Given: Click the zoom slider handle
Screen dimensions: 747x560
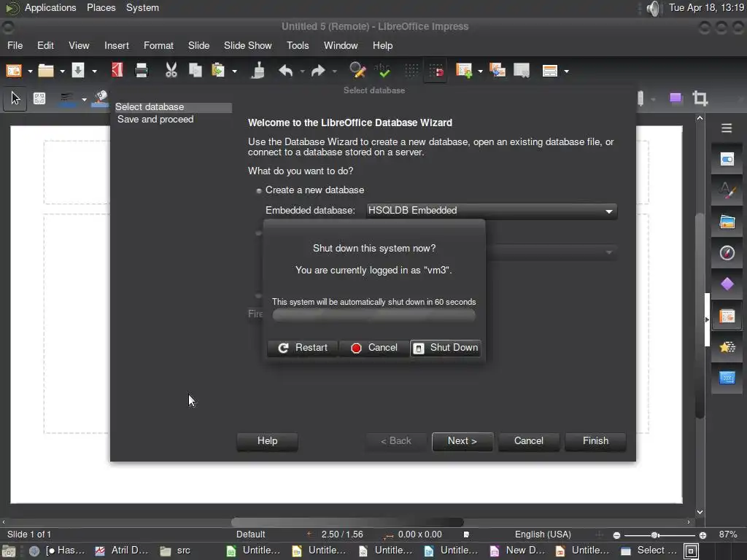Looking at the screenshot, I should point(654,535).
